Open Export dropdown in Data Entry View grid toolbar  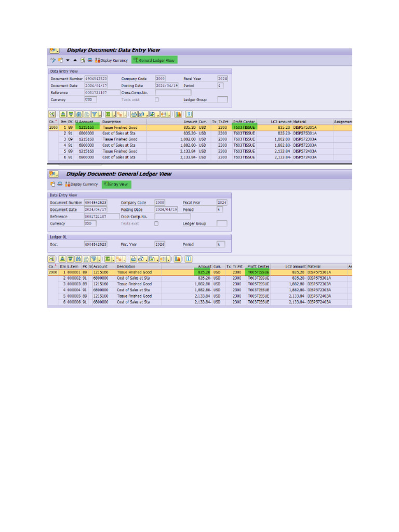[x=154, y=114]
